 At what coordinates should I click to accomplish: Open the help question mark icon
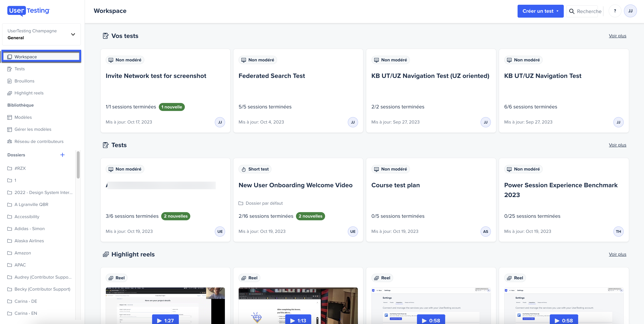[x=615, y=11]
